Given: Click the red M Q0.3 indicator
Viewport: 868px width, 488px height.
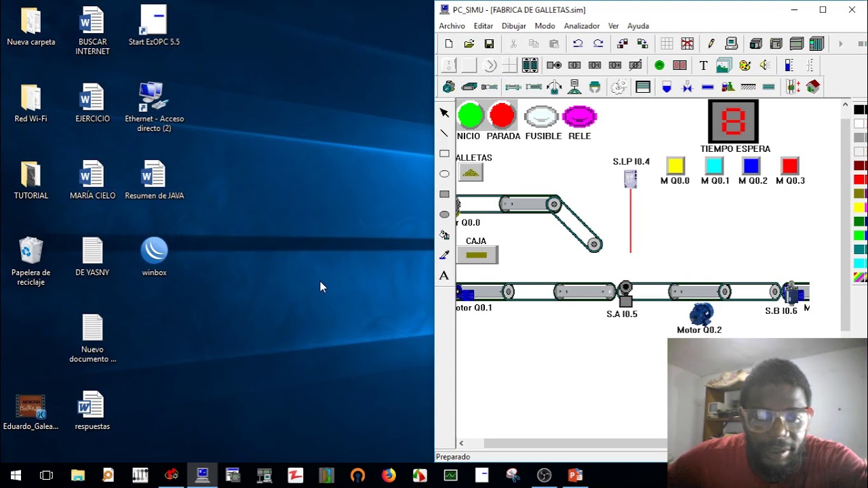Looking at the screenshot, I should 790,166.
